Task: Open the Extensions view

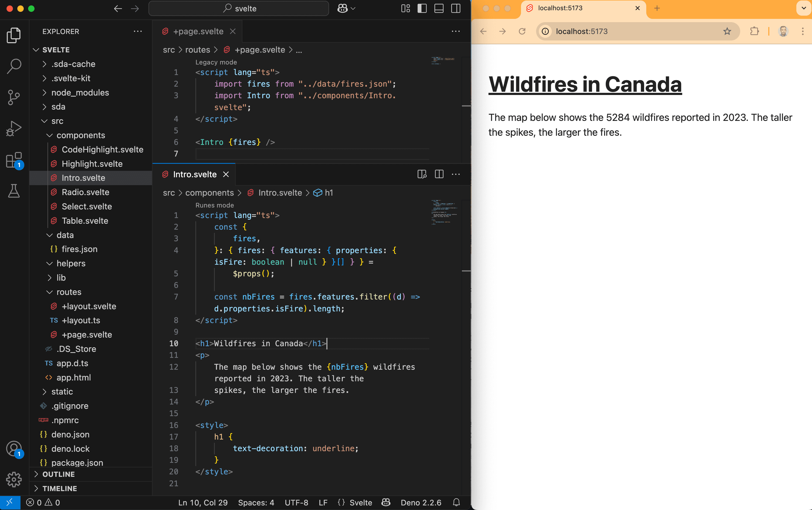Action: (14, 160)
